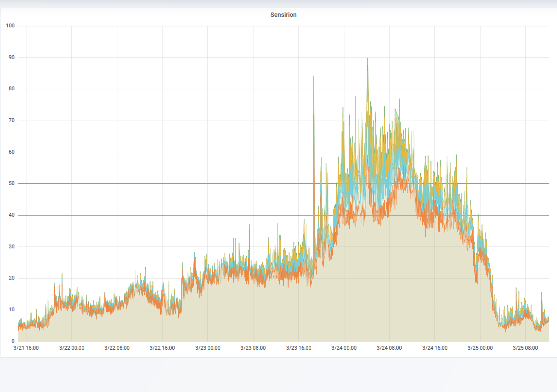Click x-axis label 3/24 00:00

click(x=344, y=348)
